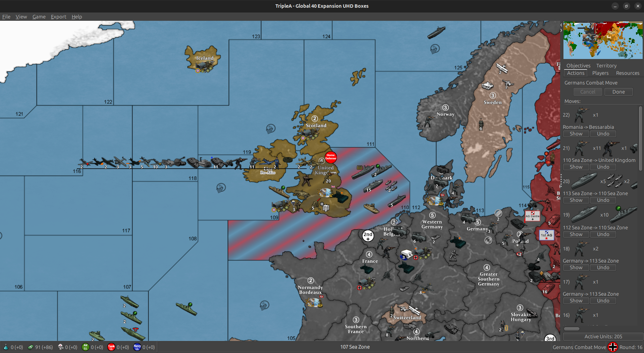Click the skull icon in status bar
The height and width of the screenshot is (353, 644).
click(61, 347)
